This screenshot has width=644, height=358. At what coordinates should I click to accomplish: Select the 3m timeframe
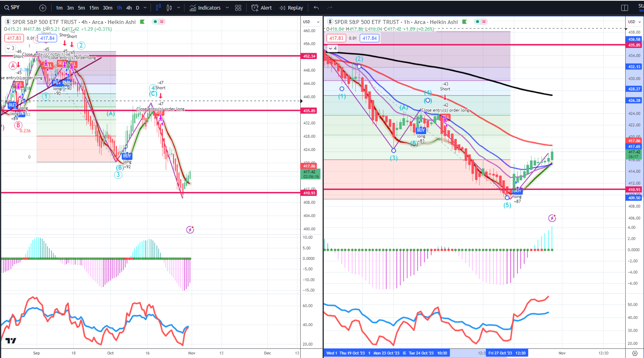click(x=70, y=8)
